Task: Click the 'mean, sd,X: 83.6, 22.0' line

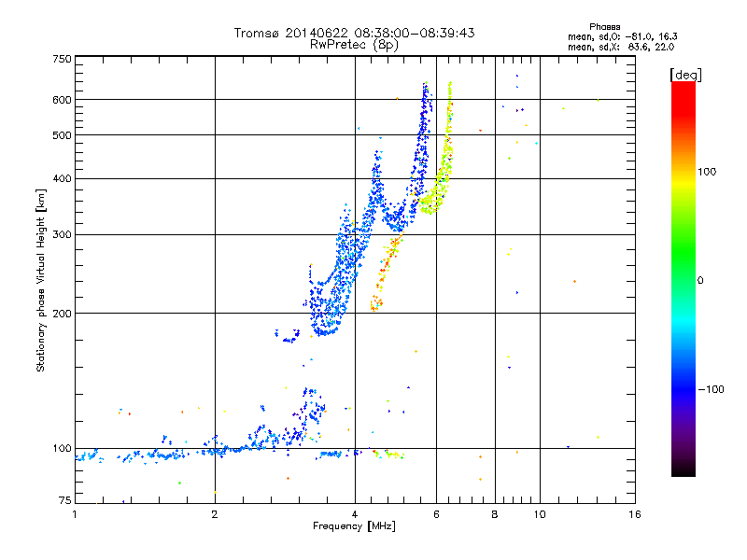Action: pos(621,47)
